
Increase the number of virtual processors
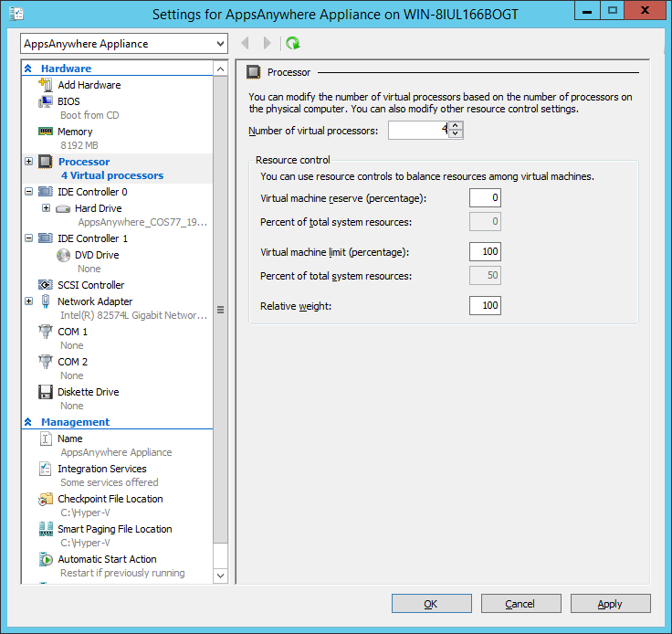(457, 126)
